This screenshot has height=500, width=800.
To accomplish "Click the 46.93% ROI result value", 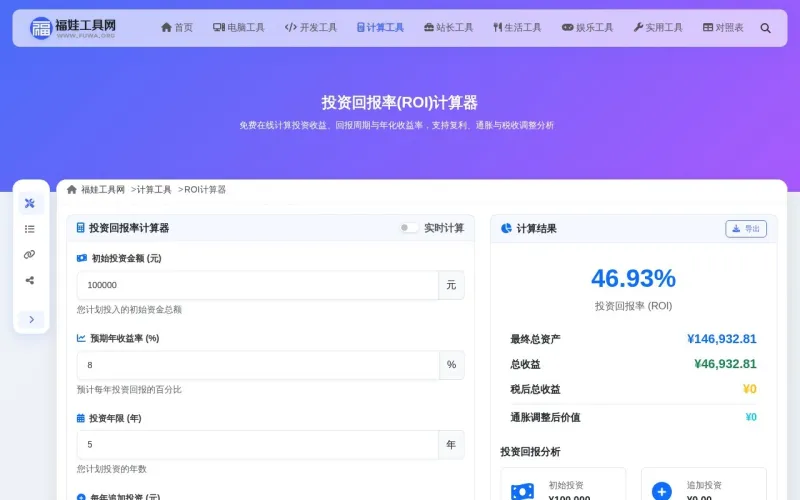I will (x=633, y=279).
